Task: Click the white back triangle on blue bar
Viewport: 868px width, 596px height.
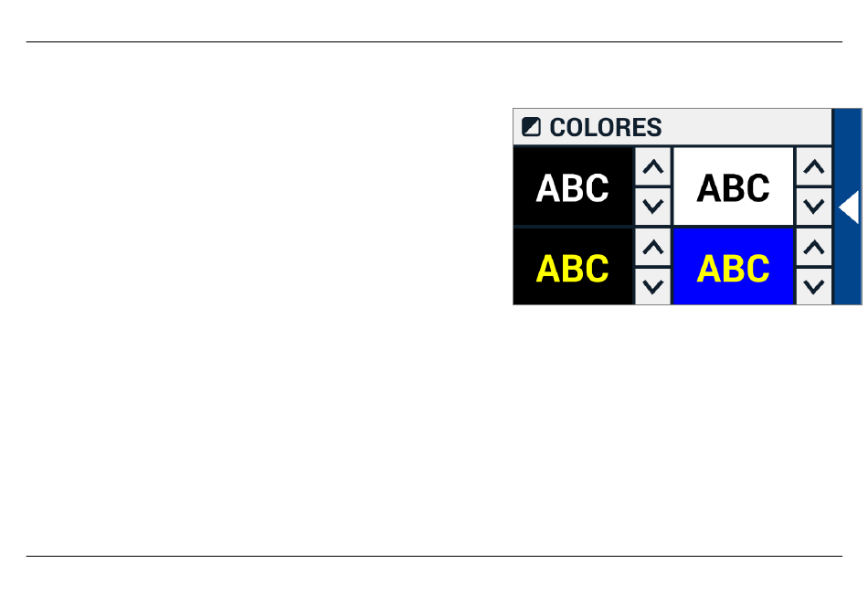Action: tap(849, 208)
